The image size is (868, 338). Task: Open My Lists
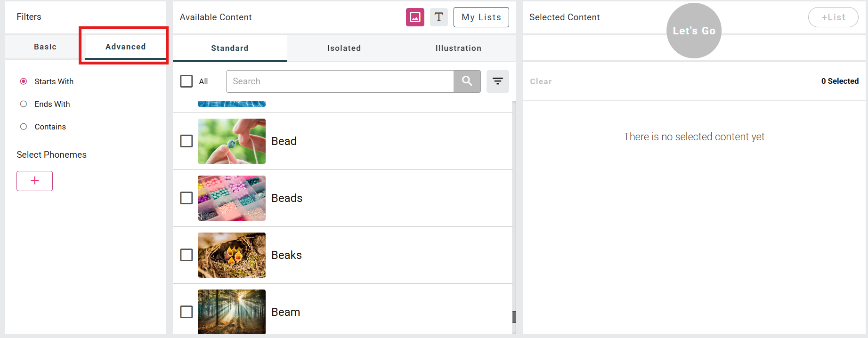(481, 17)
